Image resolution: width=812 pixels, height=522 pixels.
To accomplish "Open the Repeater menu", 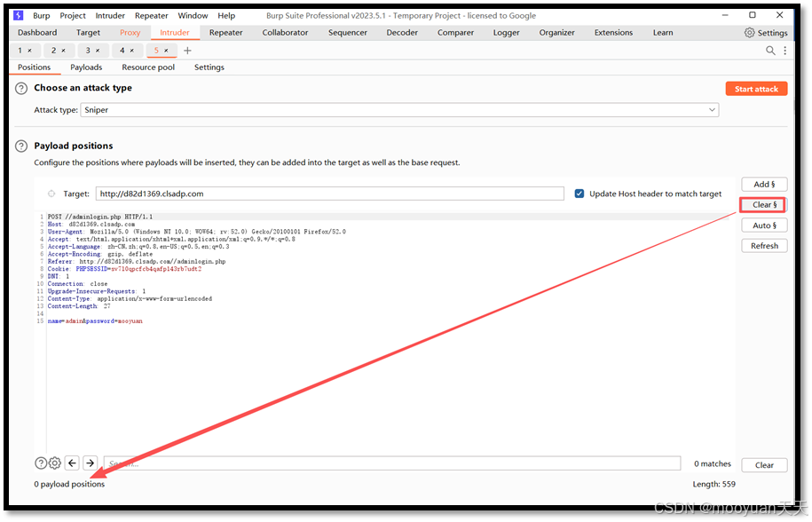I will pos(151,16).
